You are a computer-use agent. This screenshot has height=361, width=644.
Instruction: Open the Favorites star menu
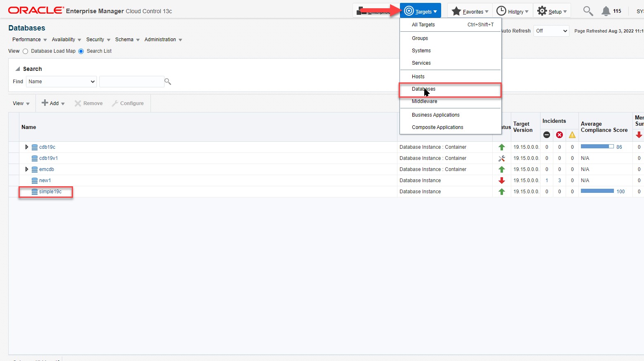[470, 11]
